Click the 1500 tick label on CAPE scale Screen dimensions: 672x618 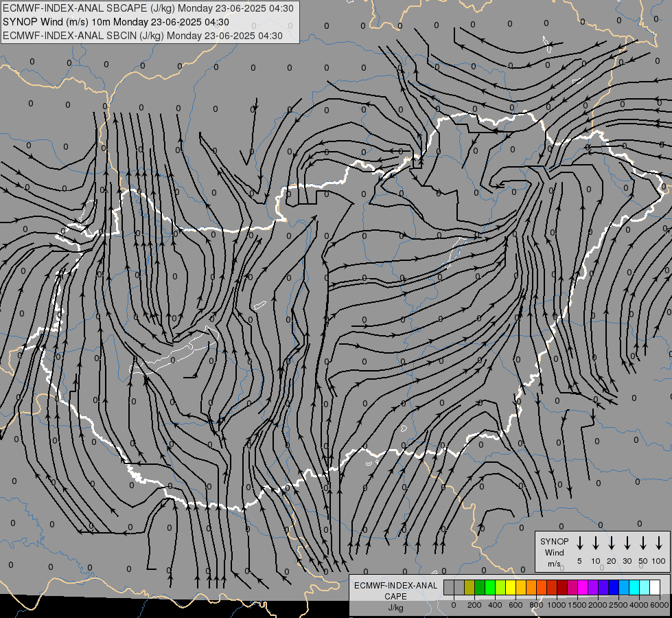click(x=577, y=605)
